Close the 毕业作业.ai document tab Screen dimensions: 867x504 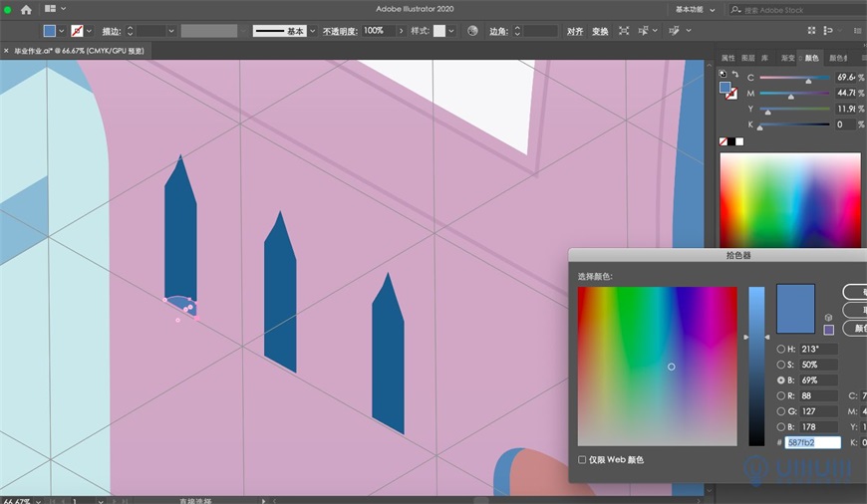tap(6, 51)
